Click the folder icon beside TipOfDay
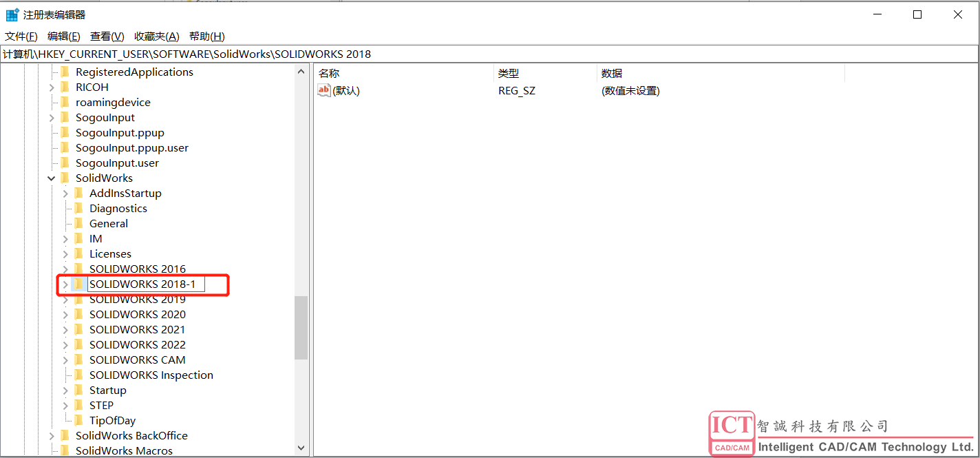The width and height of the screenshot is (980, 458). tap(78, 420)
